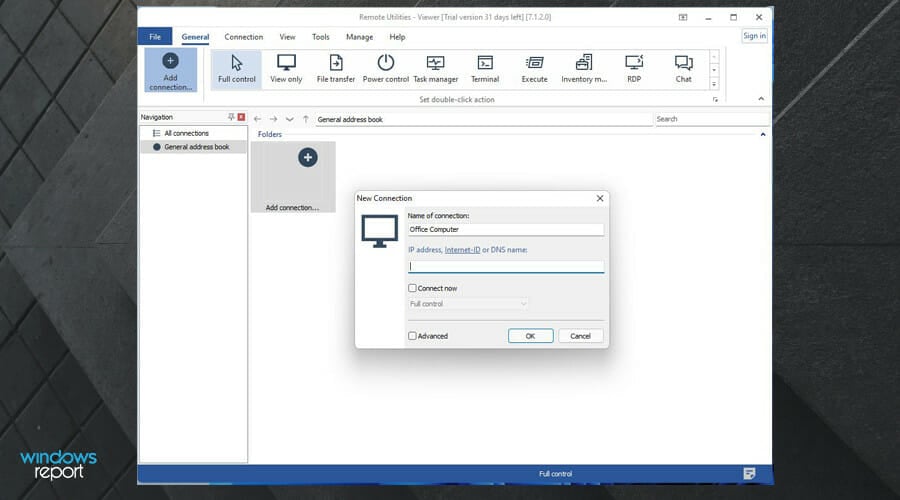Viewport: 900px width, 500px height.
Task: Enable the Advanced checkbox
Action: pos(412,336)
